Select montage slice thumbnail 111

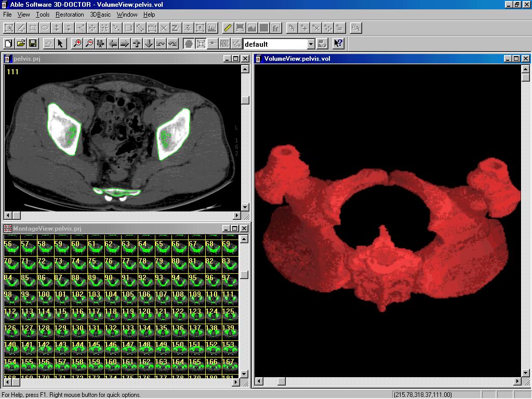230,298
